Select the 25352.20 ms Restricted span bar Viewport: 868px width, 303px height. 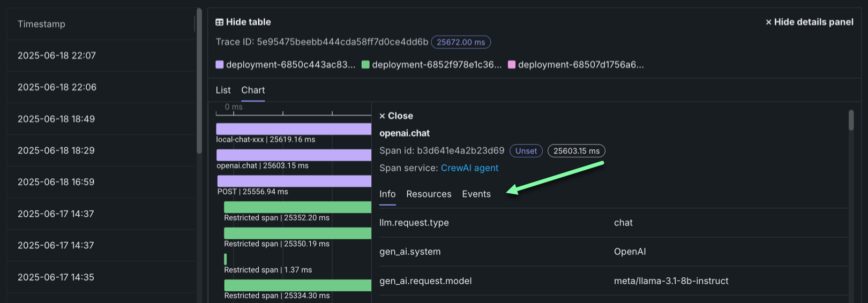[297, 207]
